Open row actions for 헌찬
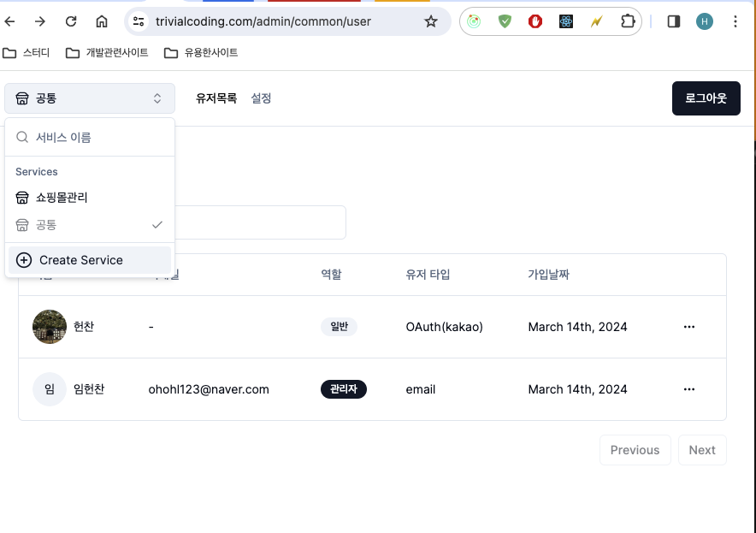Screen dimensions: 756x533 (x=689, y=327)
